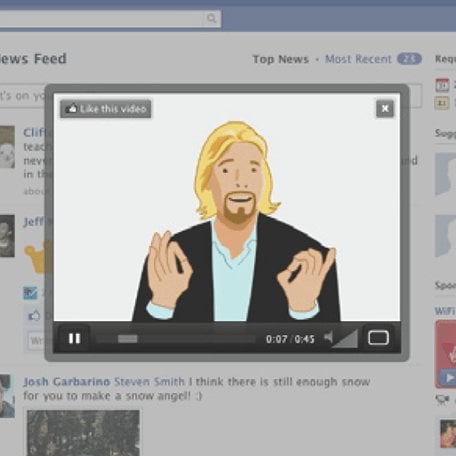Close the video overlay with X
456x456 pixels.
point(385,109)
